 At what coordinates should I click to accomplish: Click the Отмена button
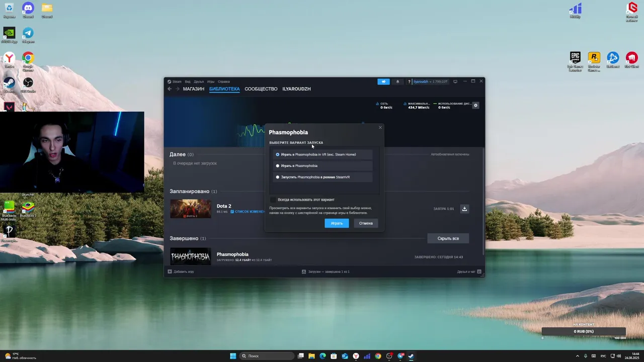(366, 223)
